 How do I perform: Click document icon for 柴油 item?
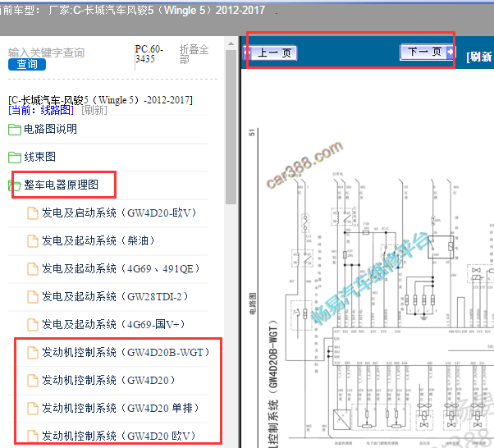tap(33, 241)
